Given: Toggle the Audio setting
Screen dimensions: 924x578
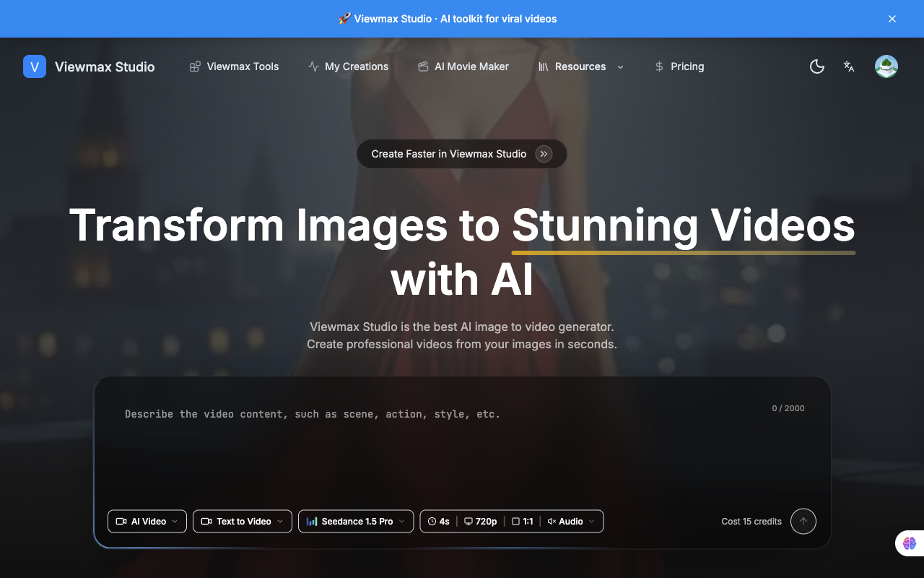Looking at the screenshot, I should coord(571,522).
